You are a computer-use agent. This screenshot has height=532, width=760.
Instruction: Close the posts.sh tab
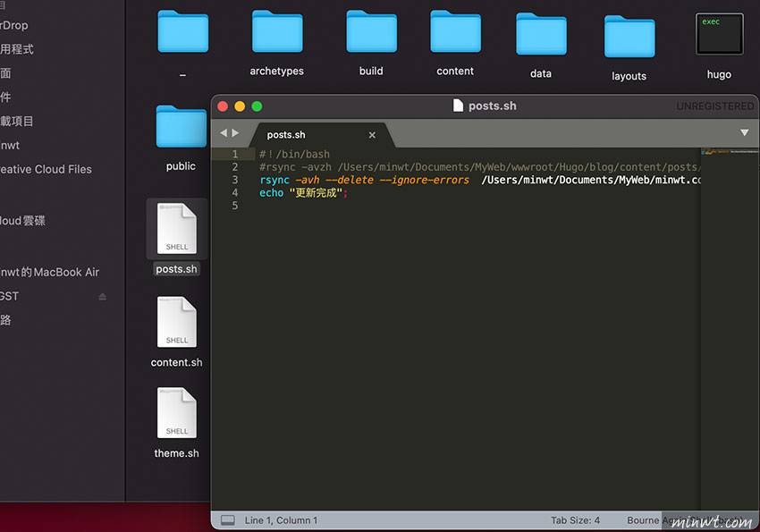tap(372, 135)
